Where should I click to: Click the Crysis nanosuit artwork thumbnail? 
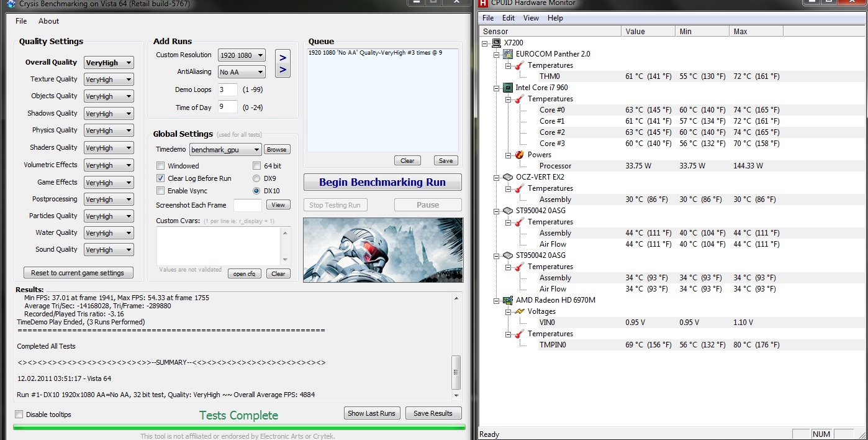click(383, 250)
